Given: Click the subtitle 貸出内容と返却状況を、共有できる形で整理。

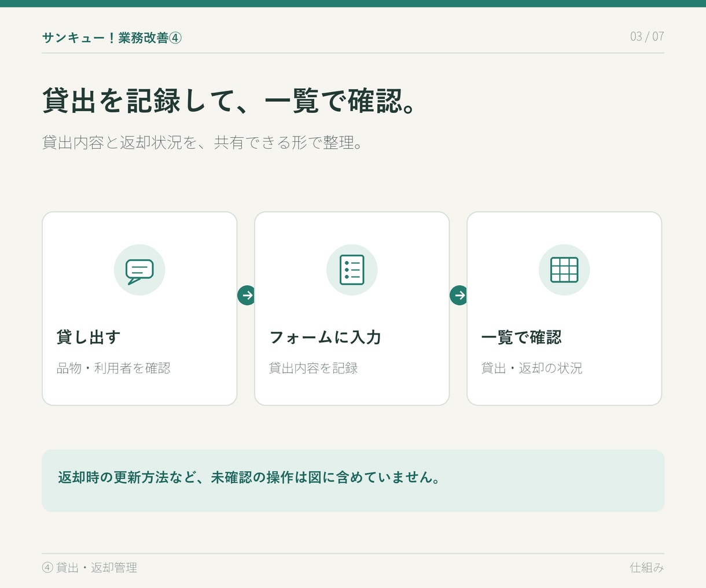Looking at the screenshot, I should (x=203, y=142).
